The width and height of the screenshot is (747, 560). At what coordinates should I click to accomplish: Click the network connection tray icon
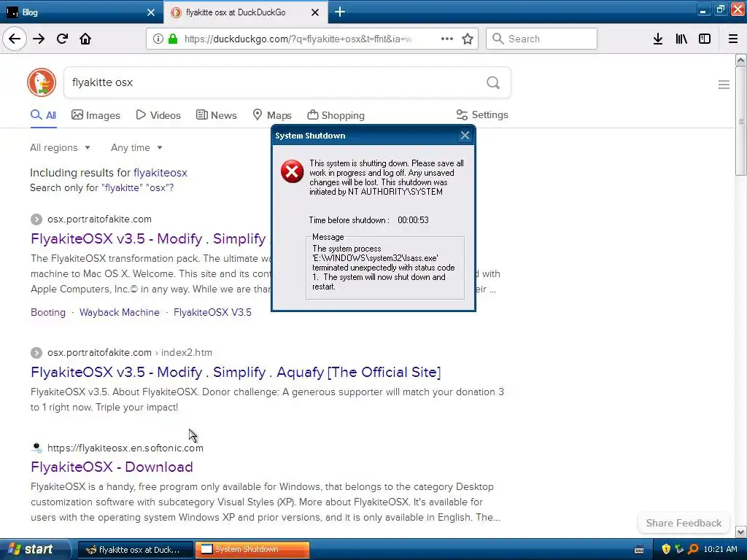point(679,549)
